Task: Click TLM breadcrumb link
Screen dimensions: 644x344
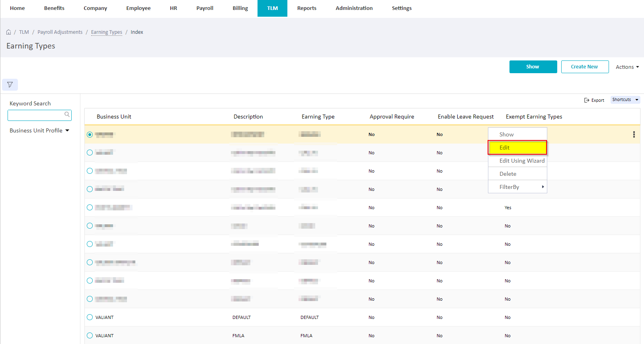Action: 24,32
